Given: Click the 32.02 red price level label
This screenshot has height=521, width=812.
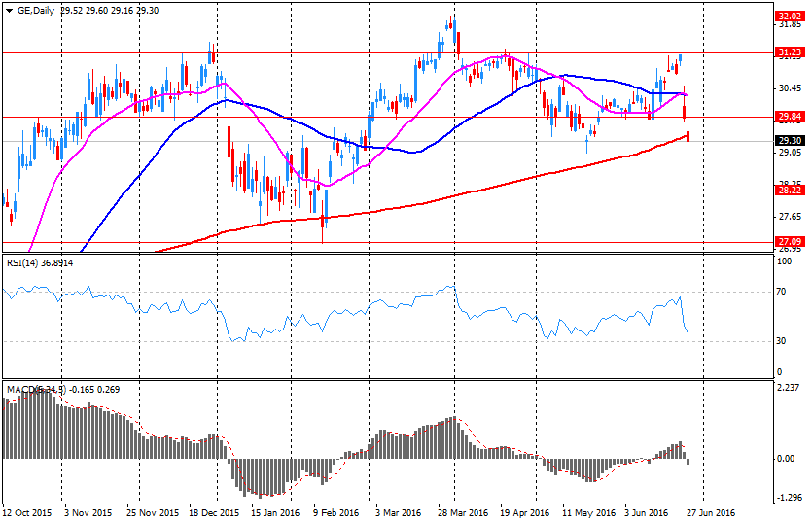Looking at the screenshot, I should pyautogui.click(x=790, y=17).
